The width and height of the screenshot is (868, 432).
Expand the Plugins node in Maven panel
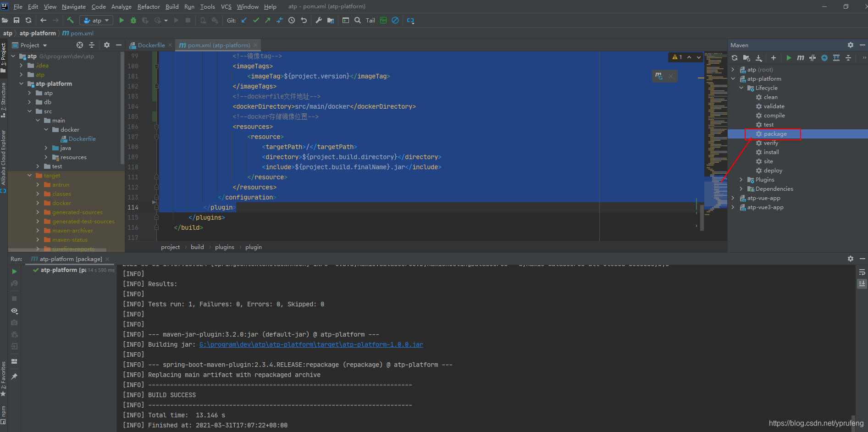(741, 179)
